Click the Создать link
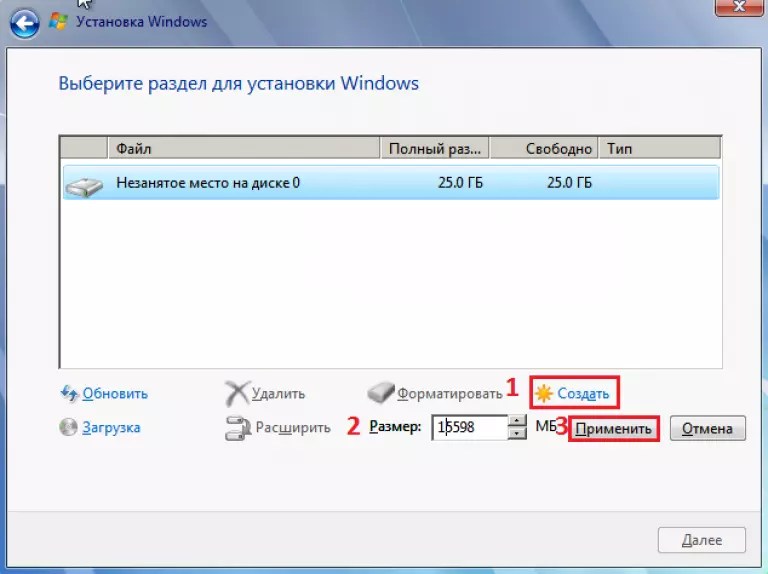Image resolution: width=768 pixels, height=574 pixels. [583, 394]
